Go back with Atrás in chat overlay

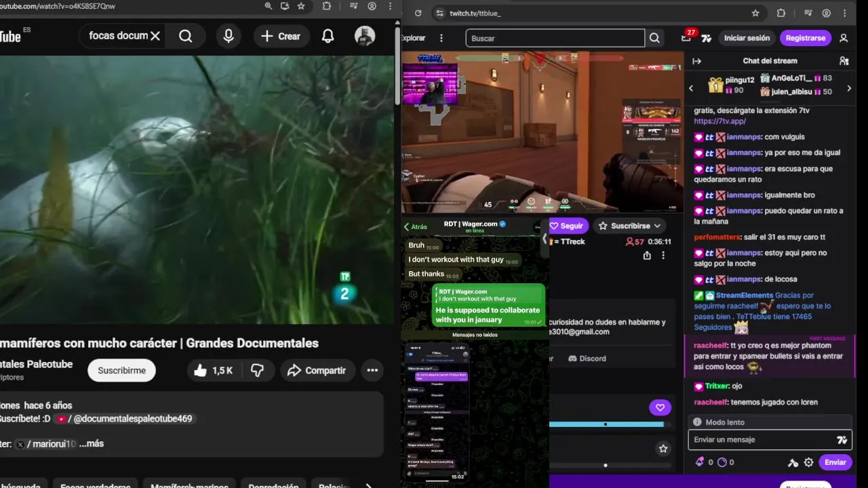[x=416, y=227]
